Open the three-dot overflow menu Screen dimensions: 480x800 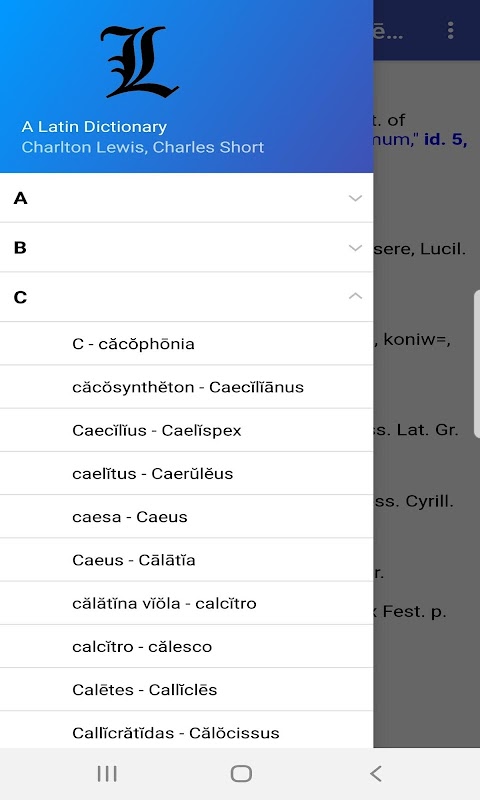[x=450, y=31]
